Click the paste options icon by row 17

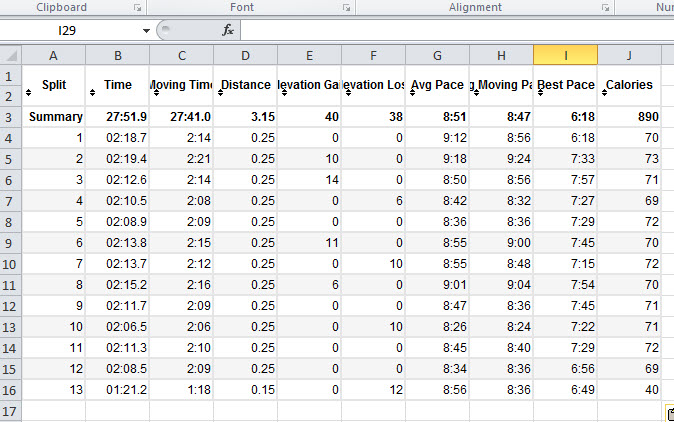(670, 413)
